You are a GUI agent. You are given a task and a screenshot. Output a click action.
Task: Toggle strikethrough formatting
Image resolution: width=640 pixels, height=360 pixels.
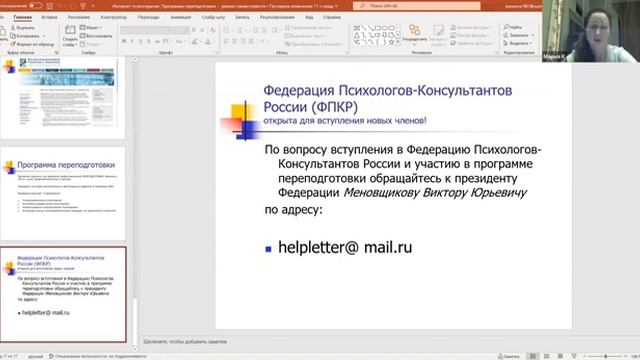(157, 41)
